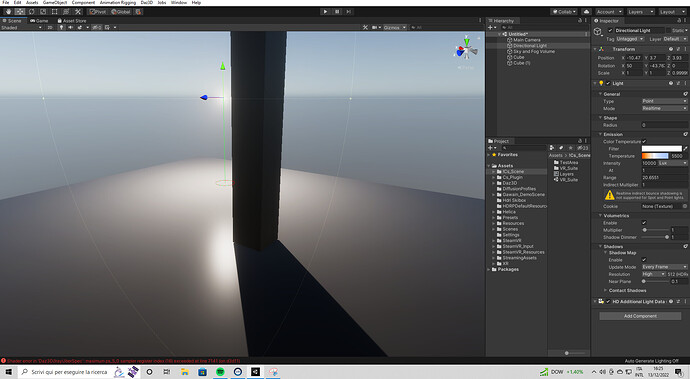Viewport: 690px width, 379px height.
Task: Toggle Global handle rotation button
Action: (121, 12)
